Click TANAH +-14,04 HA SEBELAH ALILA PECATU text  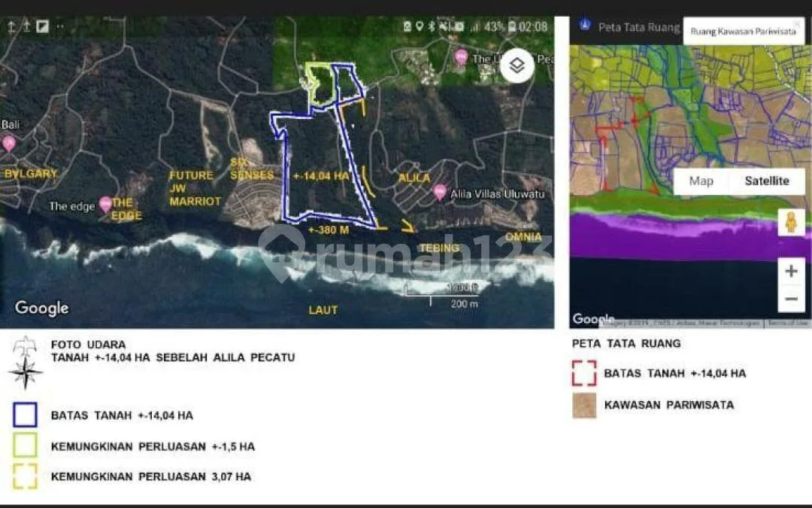coord(173,357)
